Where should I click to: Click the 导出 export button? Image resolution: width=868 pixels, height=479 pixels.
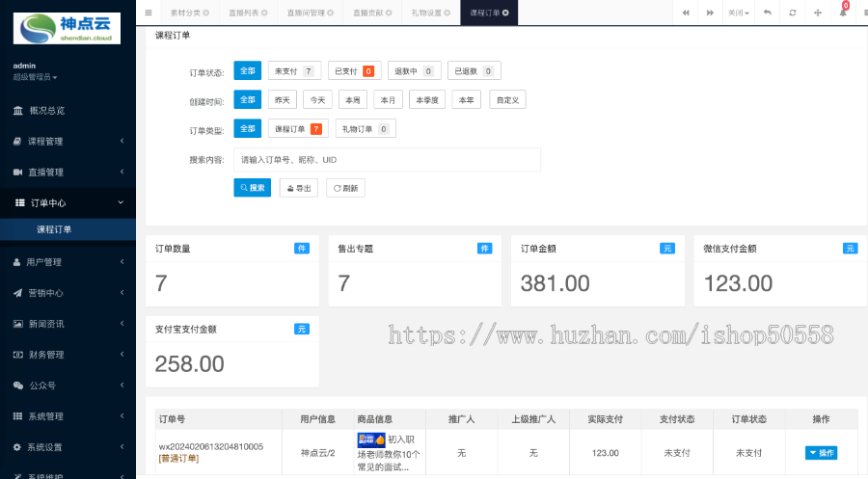click(299, 188)
